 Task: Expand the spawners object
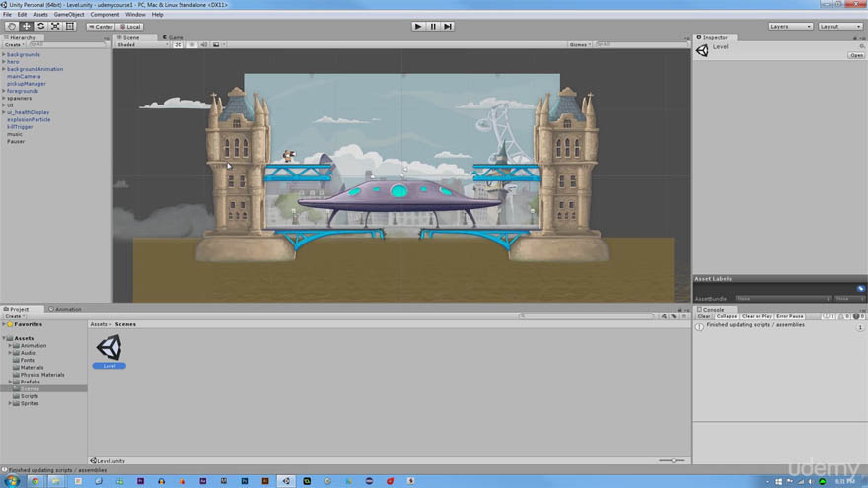click(x=4, y=98)
